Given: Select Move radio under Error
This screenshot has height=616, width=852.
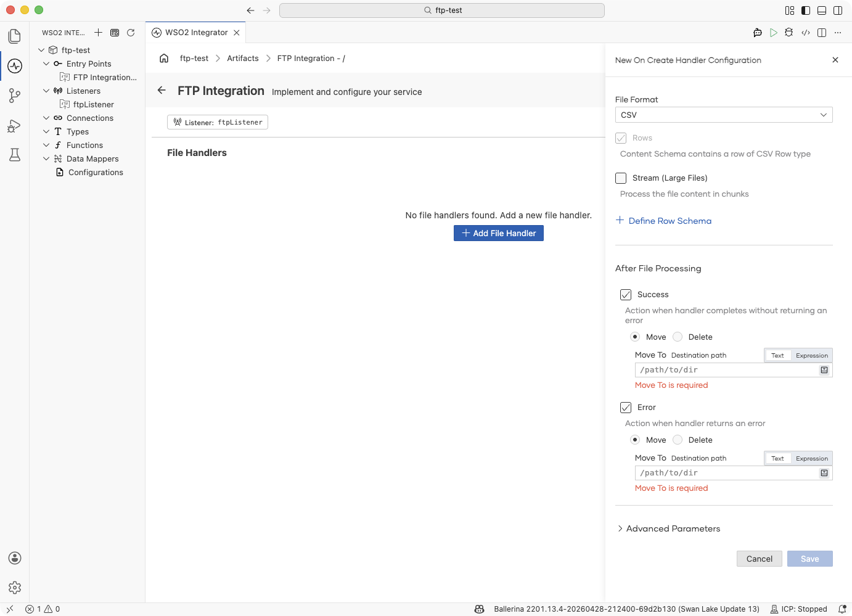Looking at the screenshot, I should pyautogui.click(x=635, y=440).
